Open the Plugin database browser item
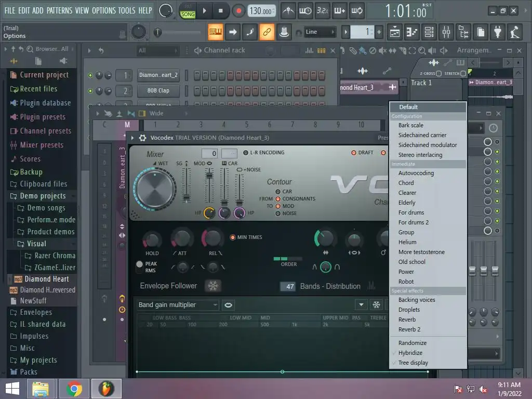The width and height of the screenshot is (532, 399). coord(45,103)
